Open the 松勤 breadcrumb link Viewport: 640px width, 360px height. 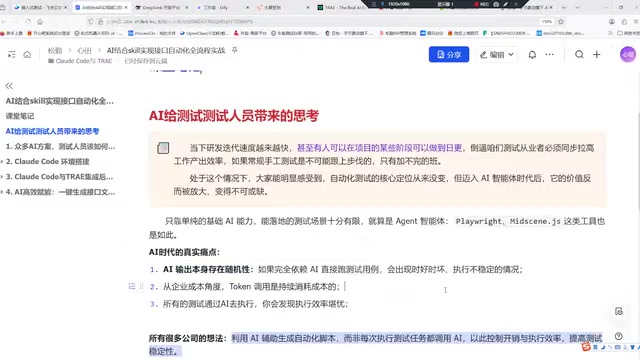[x=55, y=51]
